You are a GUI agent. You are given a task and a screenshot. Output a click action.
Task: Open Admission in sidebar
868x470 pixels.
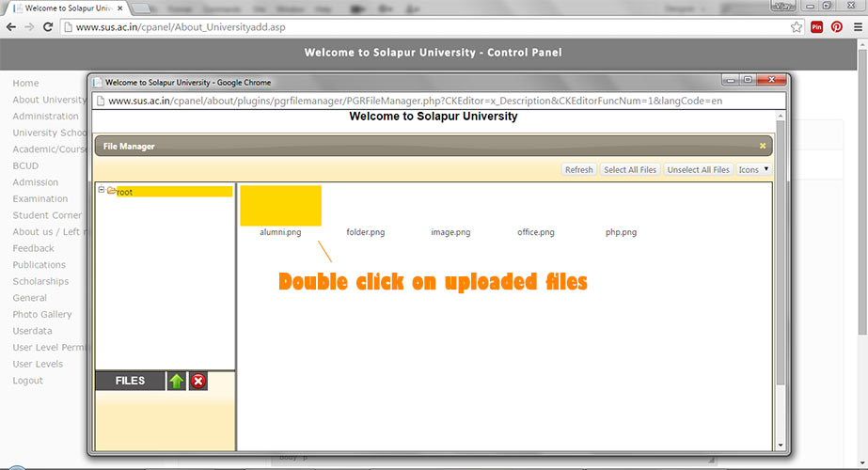click(x=36, y=182)
